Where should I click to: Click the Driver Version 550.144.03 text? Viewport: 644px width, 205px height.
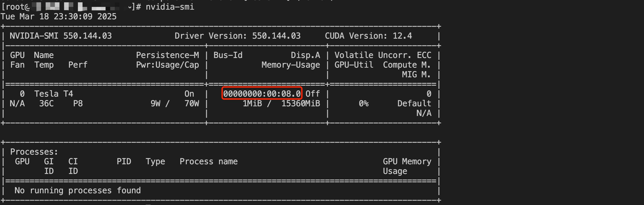click(x=237, y=36)
